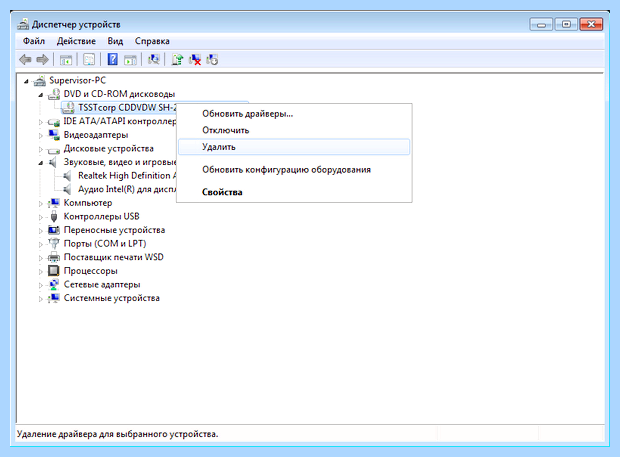
Task: Expand the Компьютер node
Action: [41, 204]
